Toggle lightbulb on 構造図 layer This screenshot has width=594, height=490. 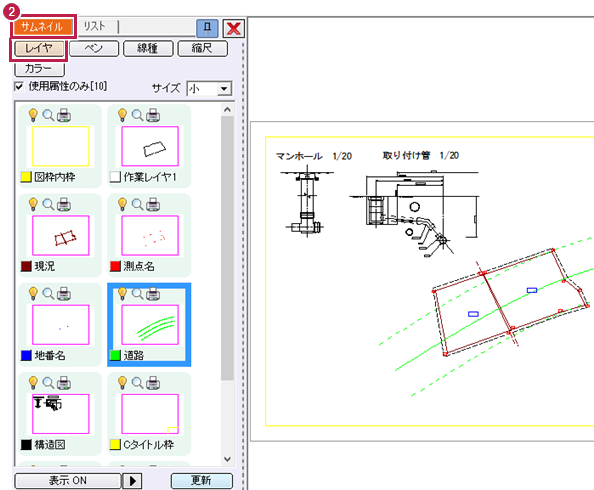33,383
